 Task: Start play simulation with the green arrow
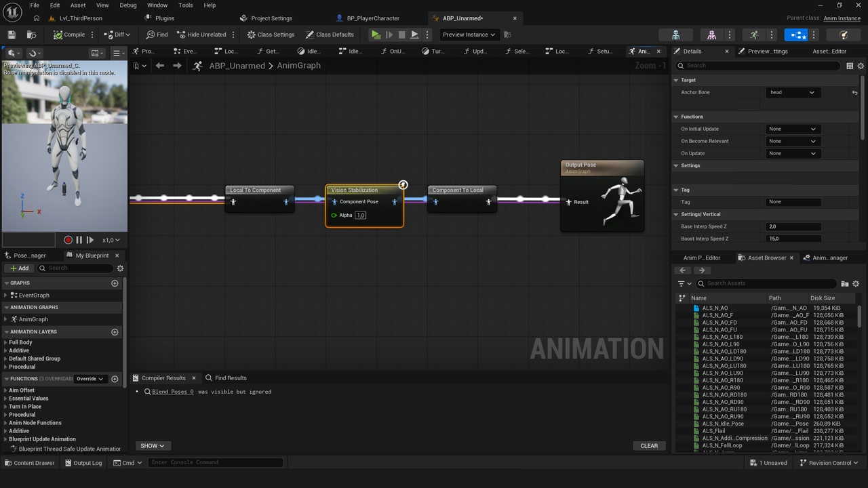376,35
